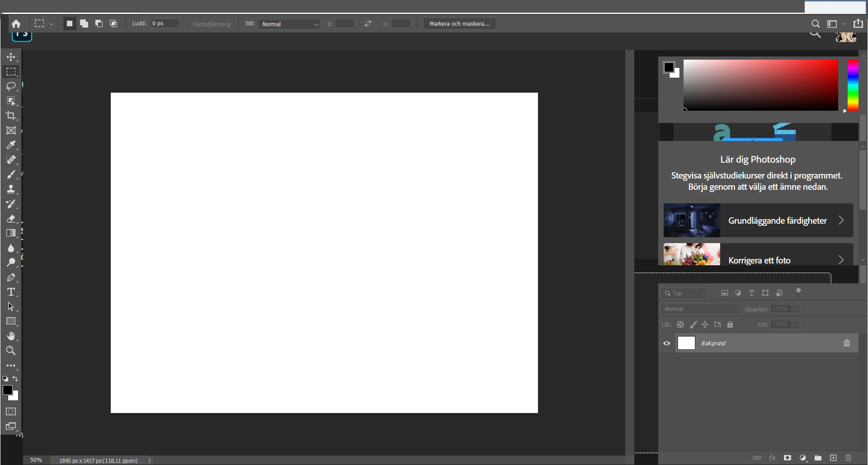Hide the Bakgrund layer

pyautogui.click(x=666, y=343)
